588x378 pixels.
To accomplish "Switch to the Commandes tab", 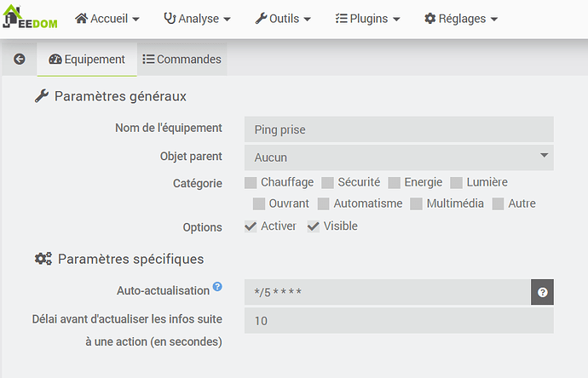I will click(x=182, y=60).
